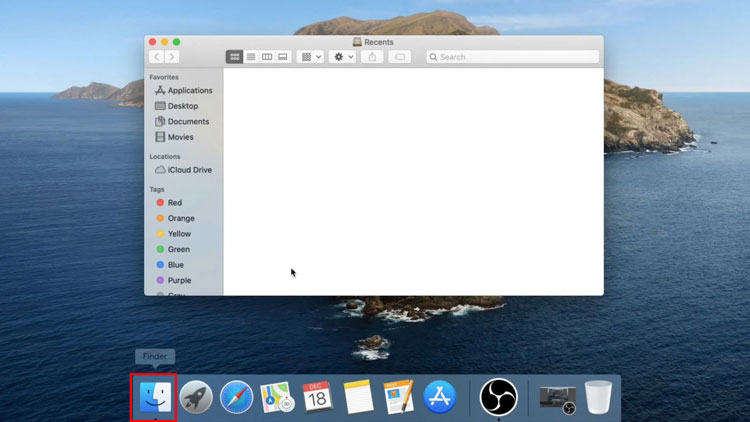The height and width of the screenshot is (422, 750).
Task: Open OBS Studio in dock
Action: [x=498, y=397]
